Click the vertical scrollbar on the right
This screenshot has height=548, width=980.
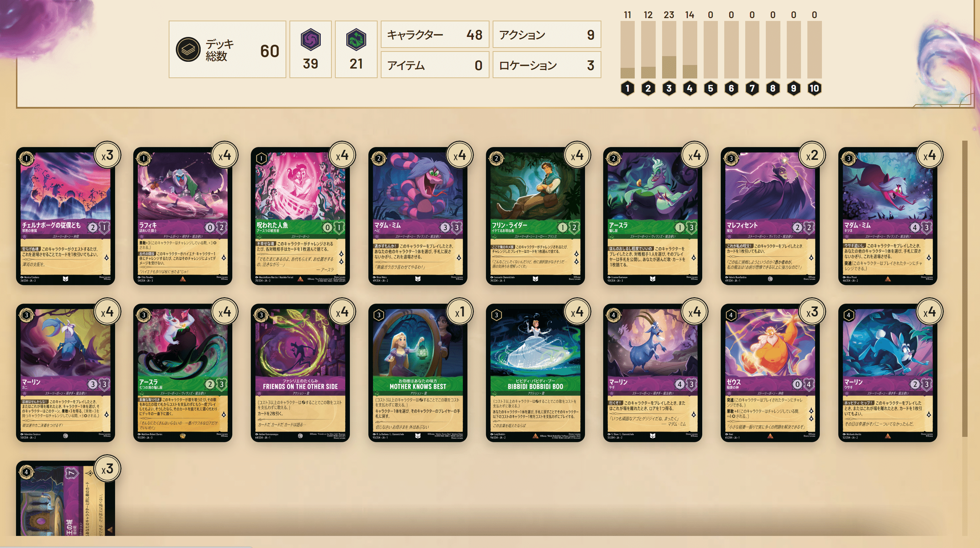[964, 289]
